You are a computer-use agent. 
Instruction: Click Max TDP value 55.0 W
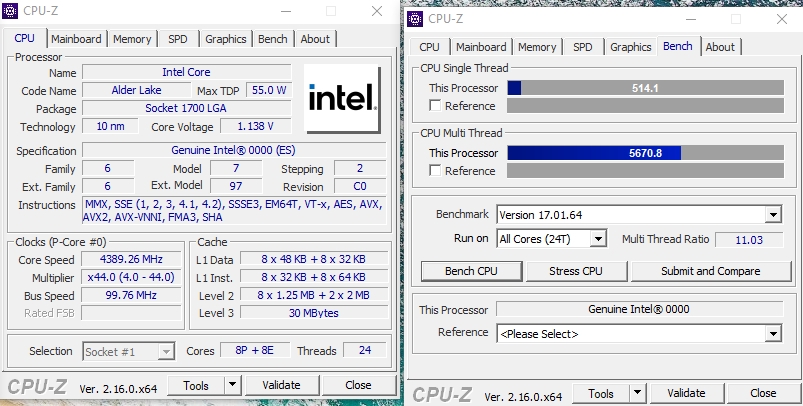pyautogui.click(x=269, y=90)
